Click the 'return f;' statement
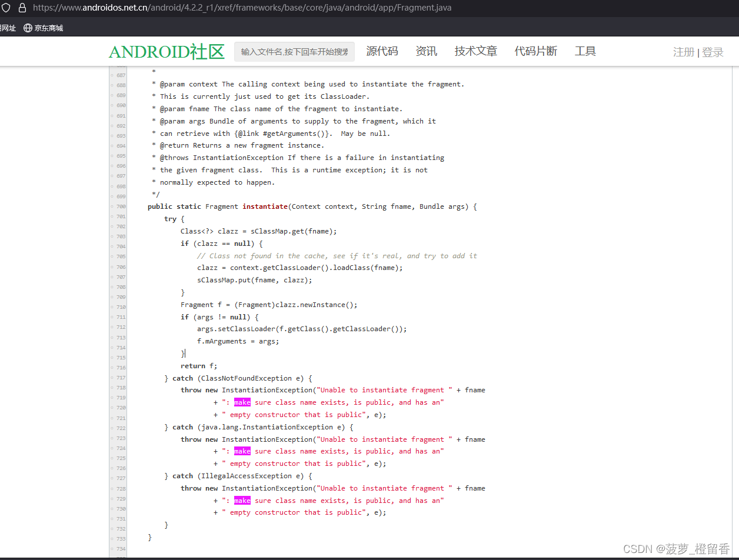Image resolution: width=739 pixels, height=560 pixels. (x=199, y=366)
